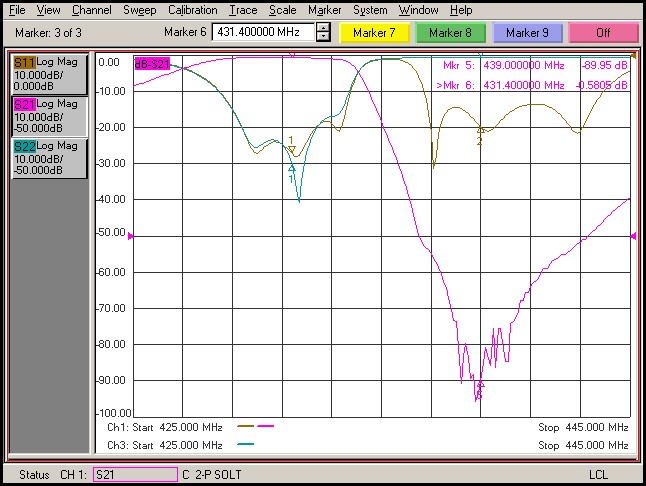Click the 2-P SOLT calibration status text
The width and height of the screenshot is (646, 486).
pyautogui.click(x=218, y=474)
